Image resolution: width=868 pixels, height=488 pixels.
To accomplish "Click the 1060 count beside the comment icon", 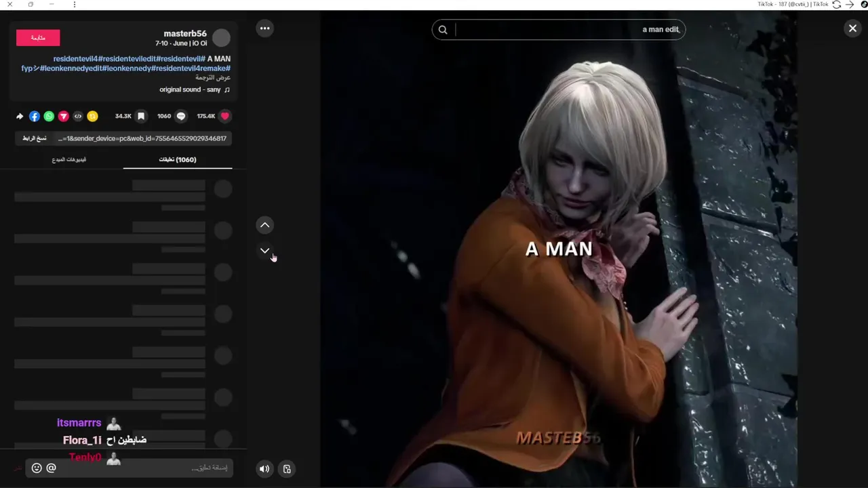I will (164, 116).
